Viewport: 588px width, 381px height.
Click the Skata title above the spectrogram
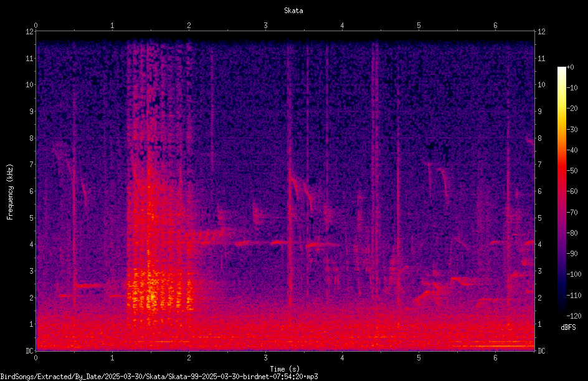[293, 11]
